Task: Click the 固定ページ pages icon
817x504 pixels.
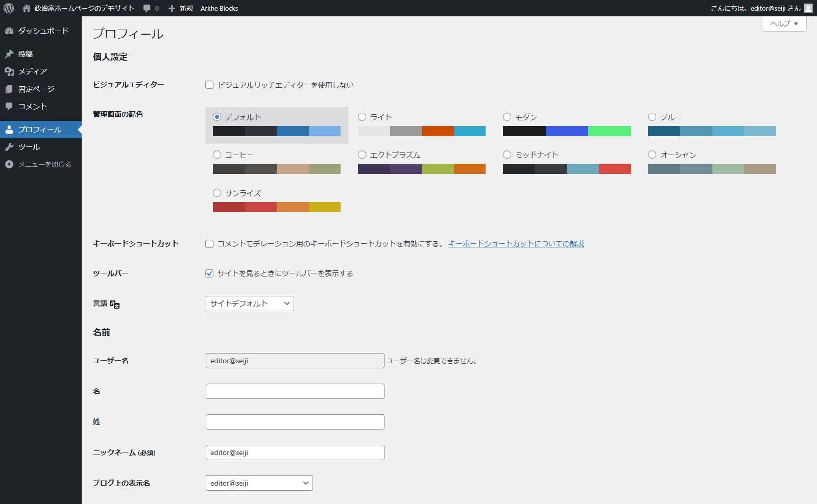Action: tap(9, 89)
